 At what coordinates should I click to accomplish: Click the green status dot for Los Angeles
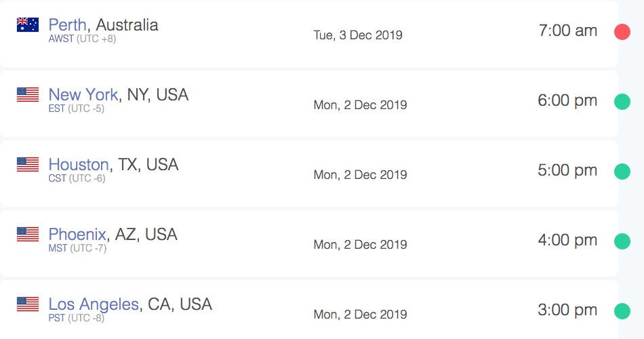(622, 311)
